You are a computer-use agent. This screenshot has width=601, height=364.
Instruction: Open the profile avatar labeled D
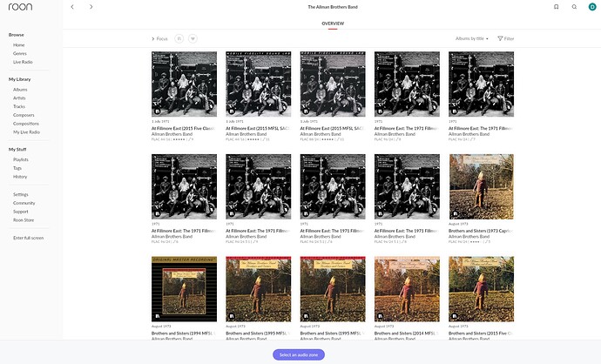[x=592, y=7]
